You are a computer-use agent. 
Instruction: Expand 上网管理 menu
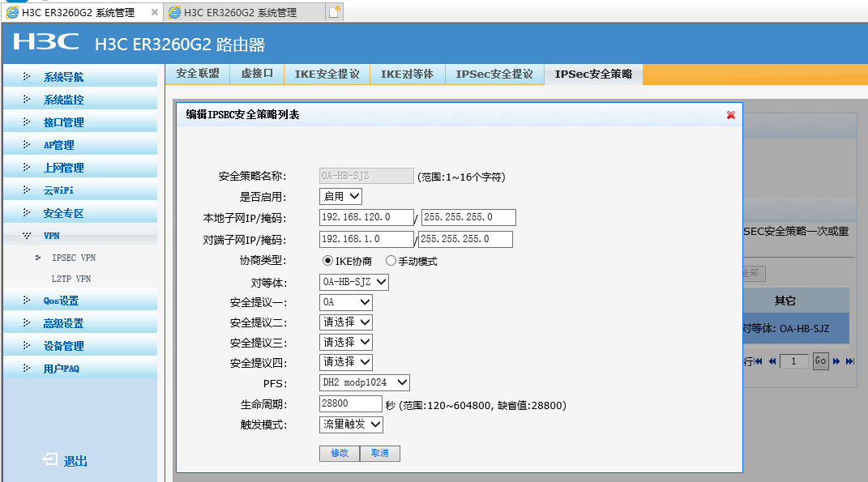[x=80, y=168]
